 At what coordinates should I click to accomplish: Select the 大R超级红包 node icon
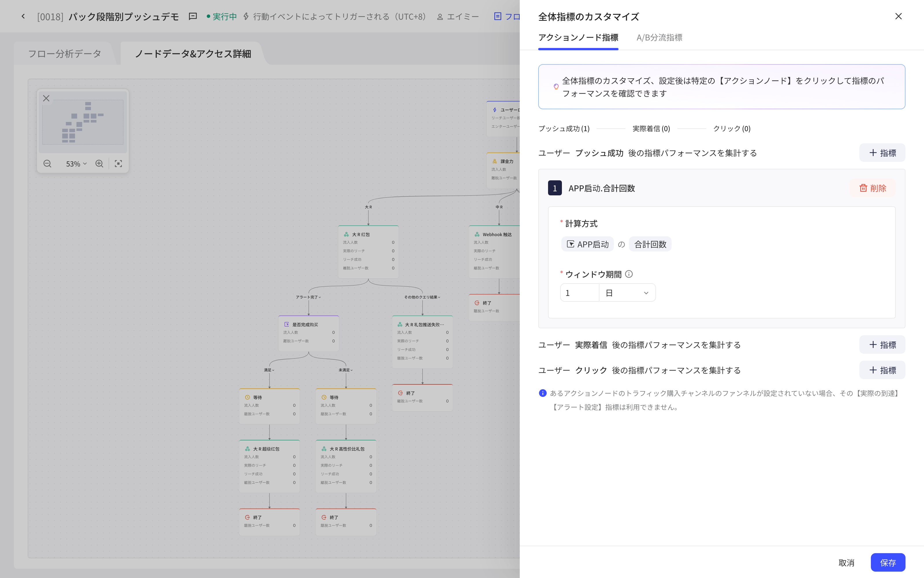tap(247, 449)
